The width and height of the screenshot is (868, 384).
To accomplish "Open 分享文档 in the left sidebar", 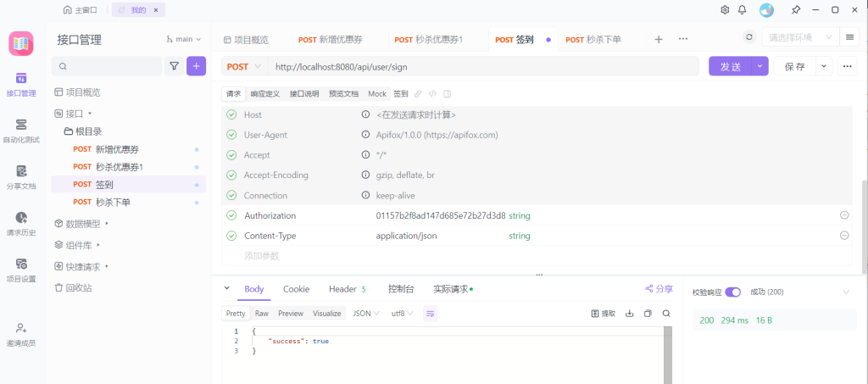I will (x=21, y=176).
